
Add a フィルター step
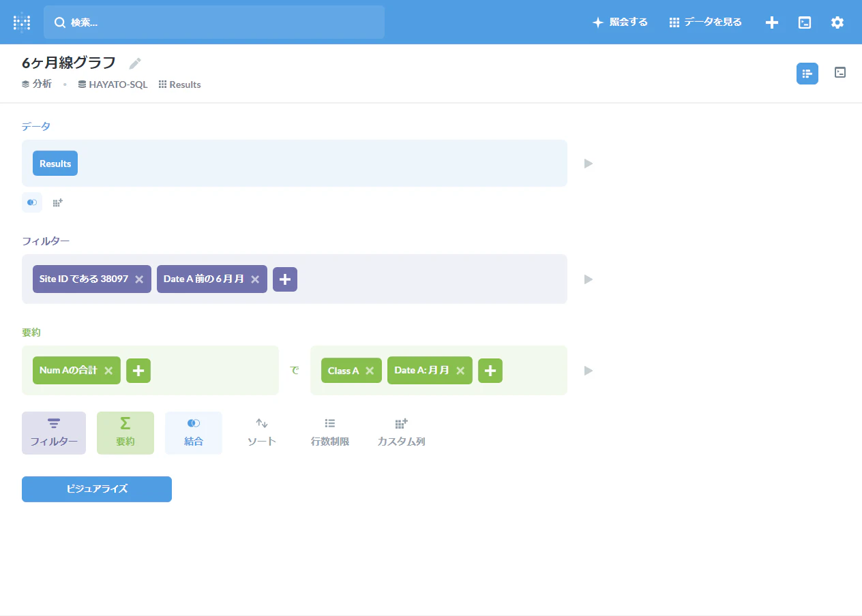pyautogui.click(x=54, y=433)
